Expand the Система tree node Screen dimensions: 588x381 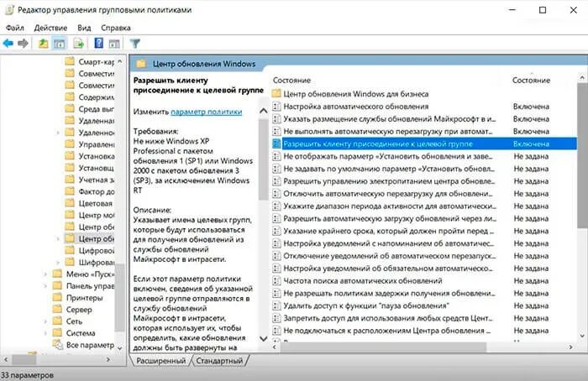(x=46, y=332)
